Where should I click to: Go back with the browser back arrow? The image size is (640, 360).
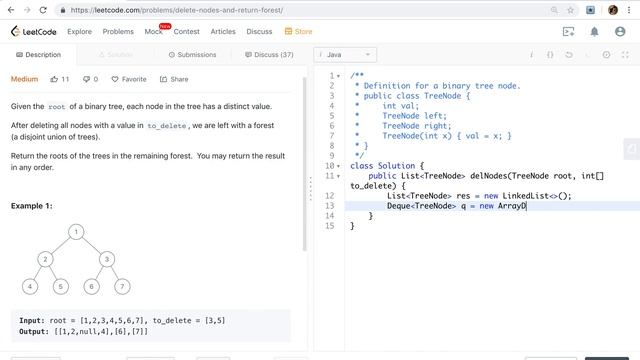coord(11,10)
